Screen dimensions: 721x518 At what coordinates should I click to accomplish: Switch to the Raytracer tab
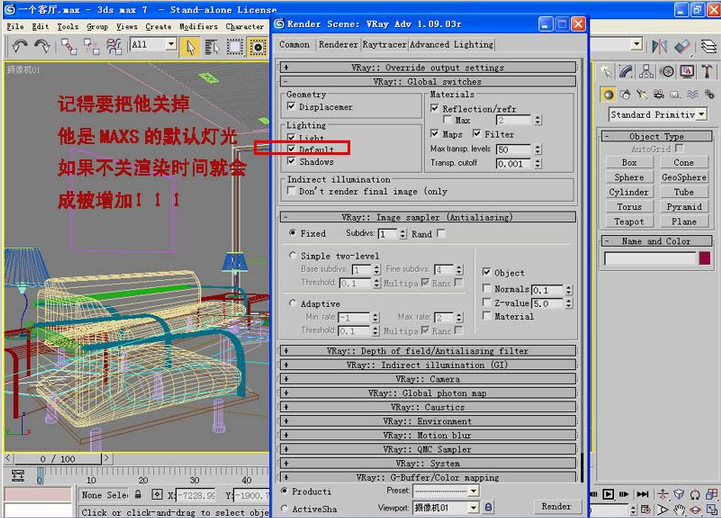384,45
